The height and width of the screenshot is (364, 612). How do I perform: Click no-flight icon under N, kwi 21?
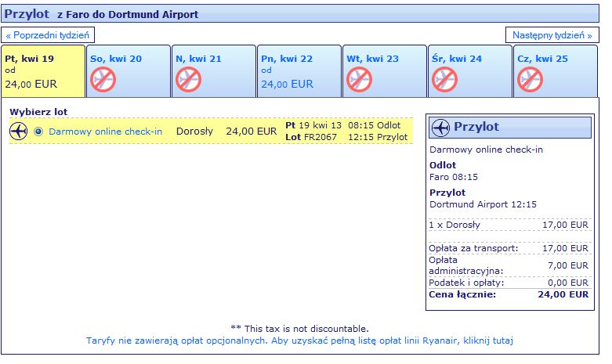click(188, 80)
